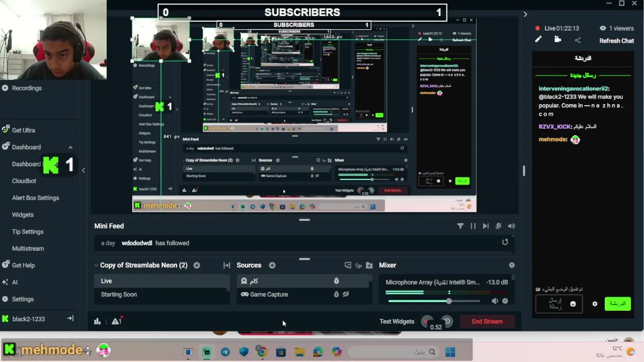Click the record button
644x362 pixels.
pos(427,321)
